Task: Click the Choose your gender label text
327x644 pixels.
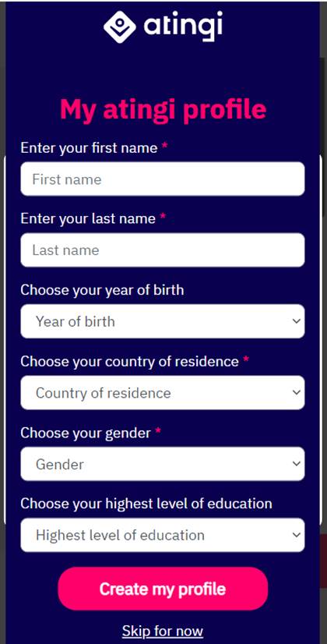Action: [x=86, y=433]
